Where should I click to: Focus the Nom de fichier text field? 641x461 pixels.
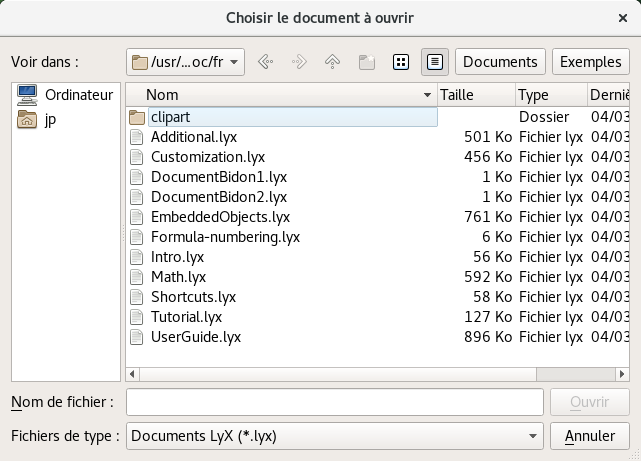tap(335, 402)
